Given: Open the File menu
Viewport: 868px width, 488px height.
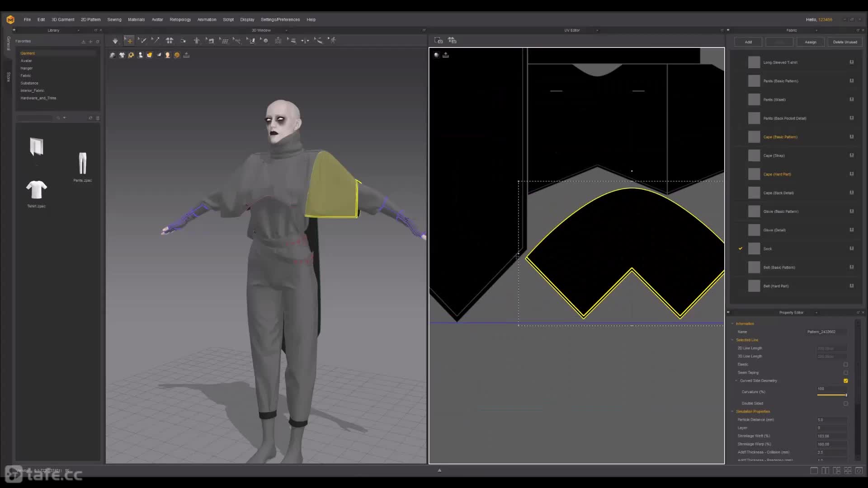Looking at the screenshot, I should click(x=27, y=19).
